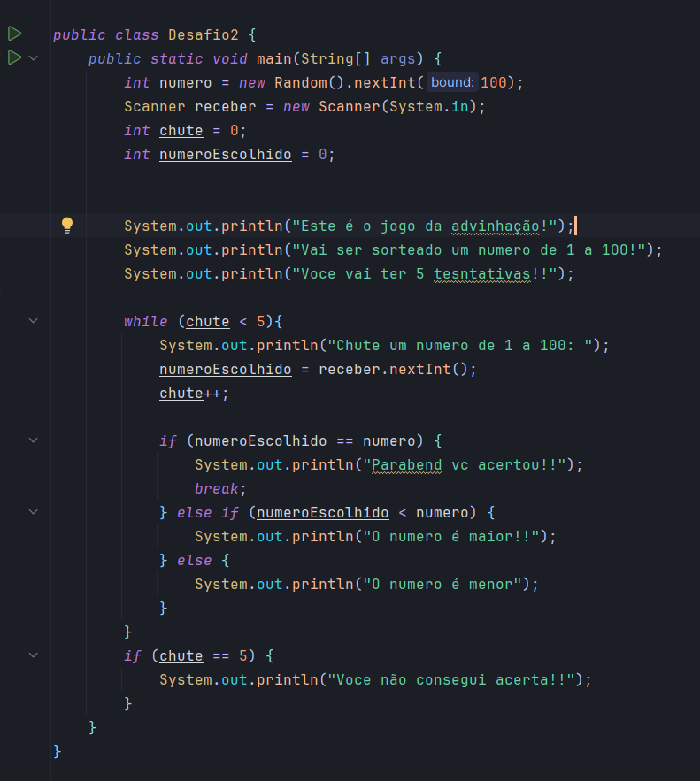Click string 'Vai ser sorteado um numero de 1 a 100!'
This screenshot has width=700, height=781.
pyautogui.click(x=469, y=250)
